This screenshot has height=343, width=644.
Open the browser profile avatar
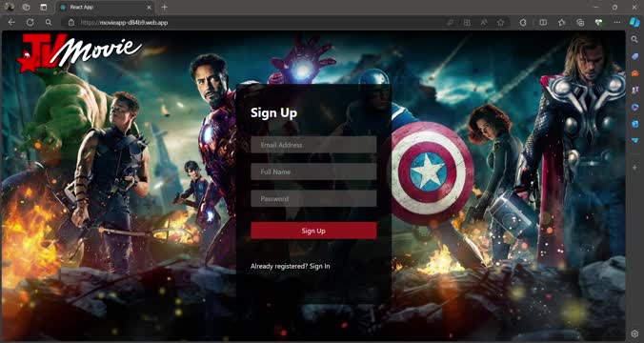[x=9, y=7]
